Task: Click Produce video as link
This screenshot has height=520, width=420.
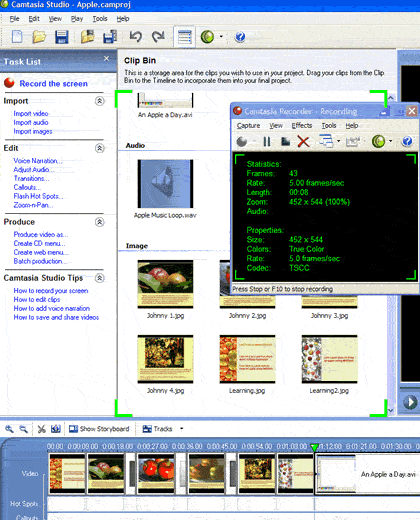Action: 40,235
